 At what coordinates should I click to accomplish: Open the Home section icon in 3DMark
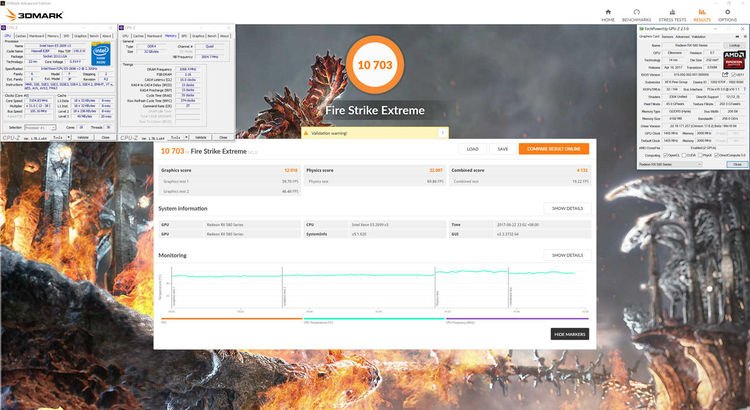pos(608,12)
